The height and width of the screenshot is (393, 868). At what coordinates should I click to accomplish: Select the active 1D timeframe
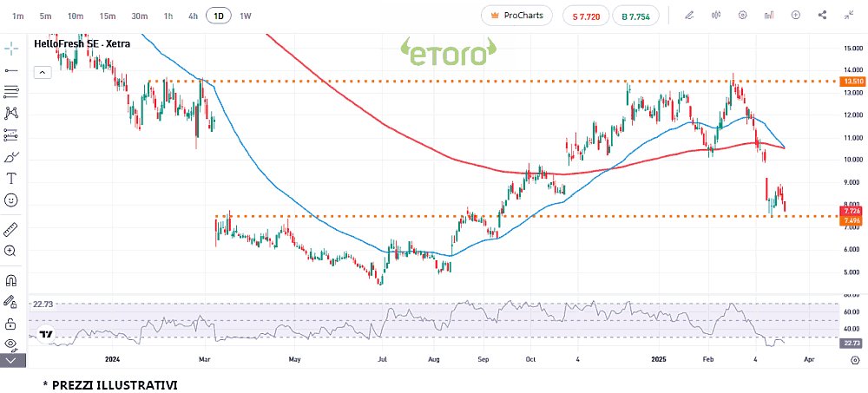219,16
